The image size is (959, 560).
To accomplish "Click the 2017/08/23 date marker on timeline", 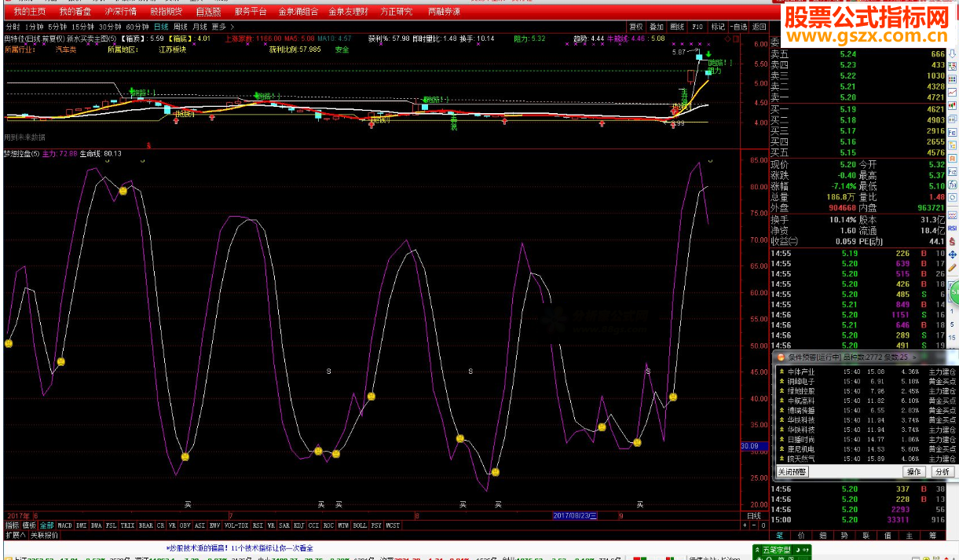I will (576, 516).
